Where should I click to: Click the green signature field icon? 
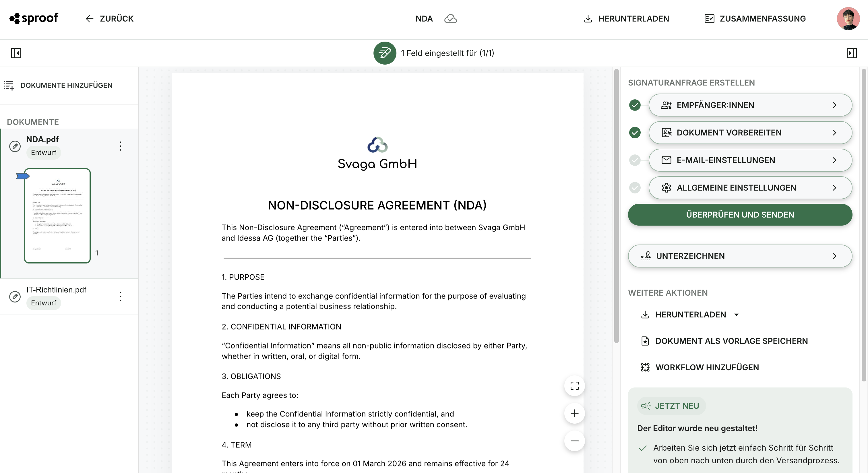pyautogui.click(x=385, y=53)
